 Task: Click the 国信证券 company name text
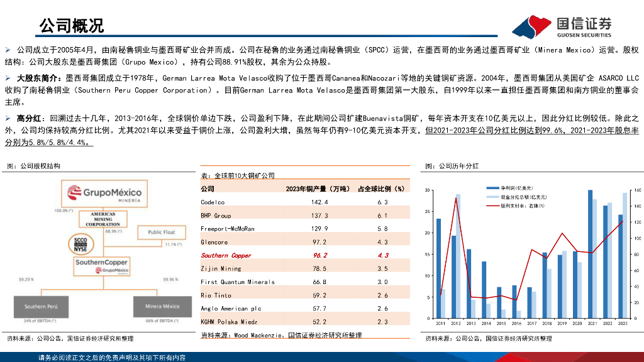(584, 23)
